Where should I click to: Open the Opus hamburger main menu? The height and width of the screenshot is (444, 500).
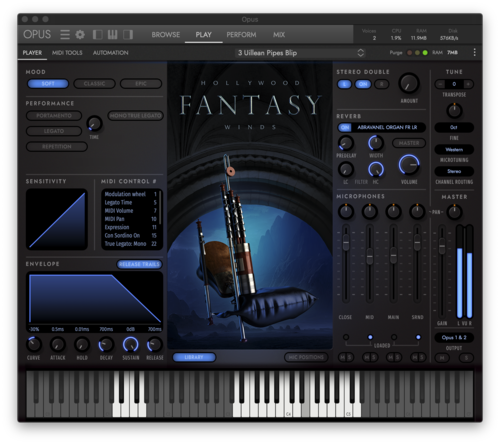[65, 34]
